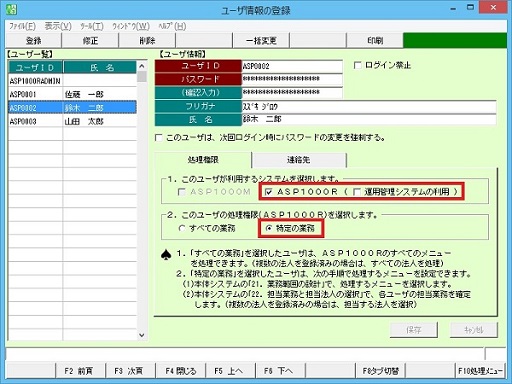Screen dimensions: 512x384
Task: Switch to the 処理権限 tab
Action: (203, 160)
